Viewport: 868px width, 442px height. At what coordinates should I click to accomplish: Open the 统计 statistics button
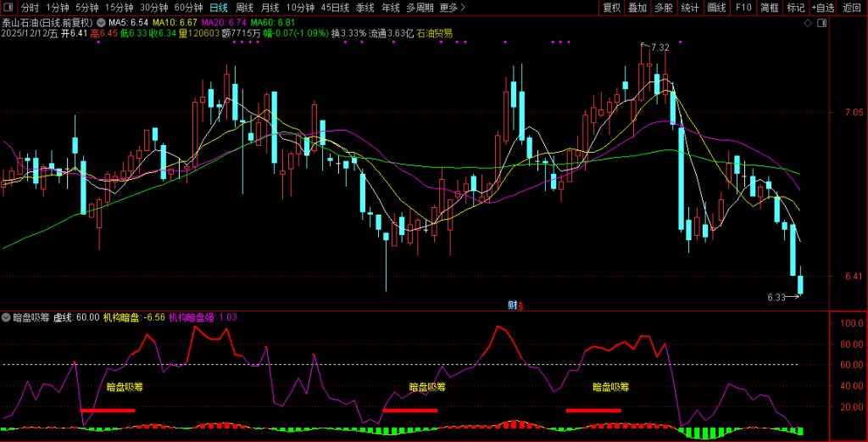pos(690,8)
